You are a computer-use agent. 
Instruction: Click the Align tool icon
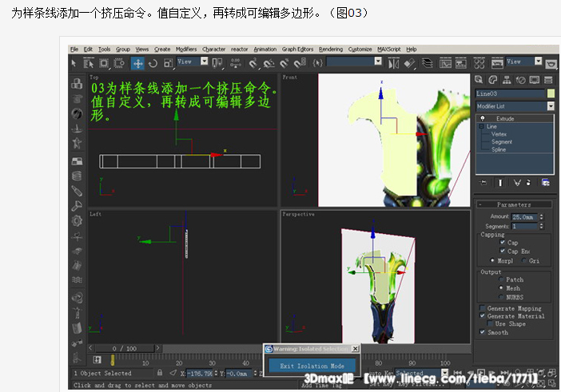410,63
